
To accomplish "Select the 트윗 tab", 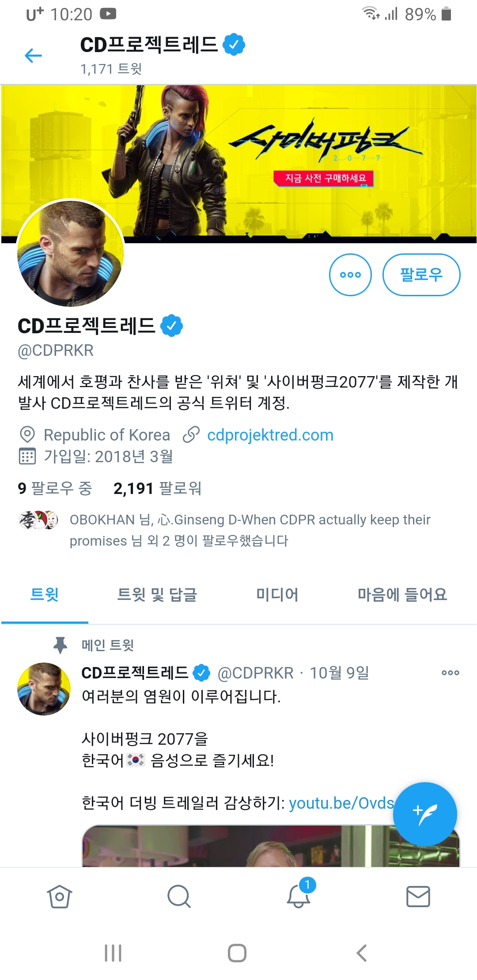I will pyautogui.click(x=44, y=595).
